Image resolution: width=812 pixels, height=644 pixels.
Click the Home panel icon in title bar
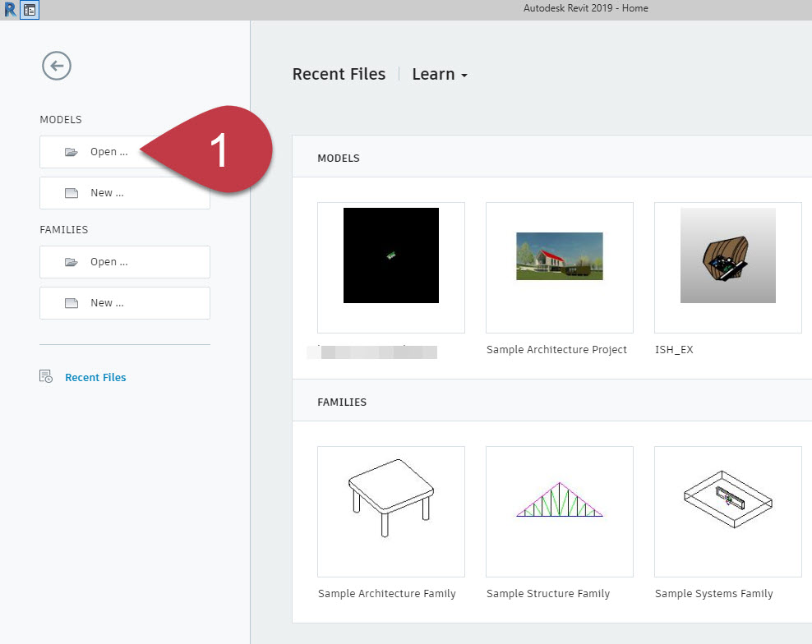pyautogui.click(x=30, y=10)
